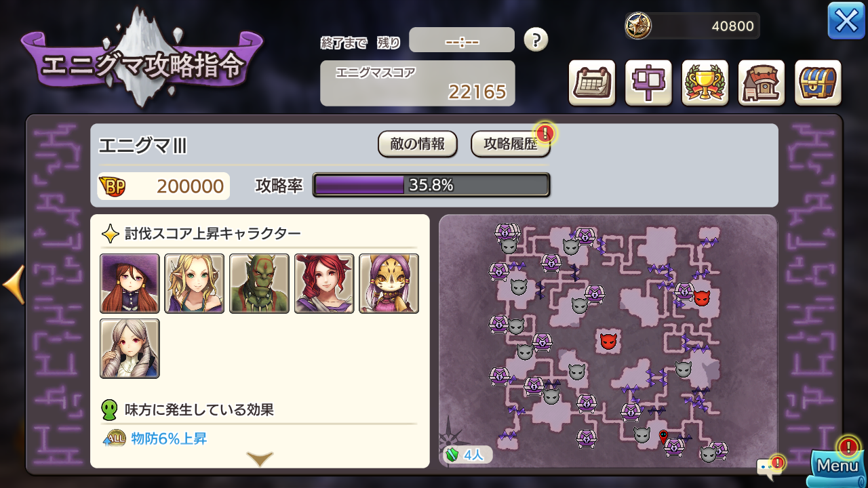Select the witch-hat character portrait
The image size is (868, 488).
[x=130, y=283]
